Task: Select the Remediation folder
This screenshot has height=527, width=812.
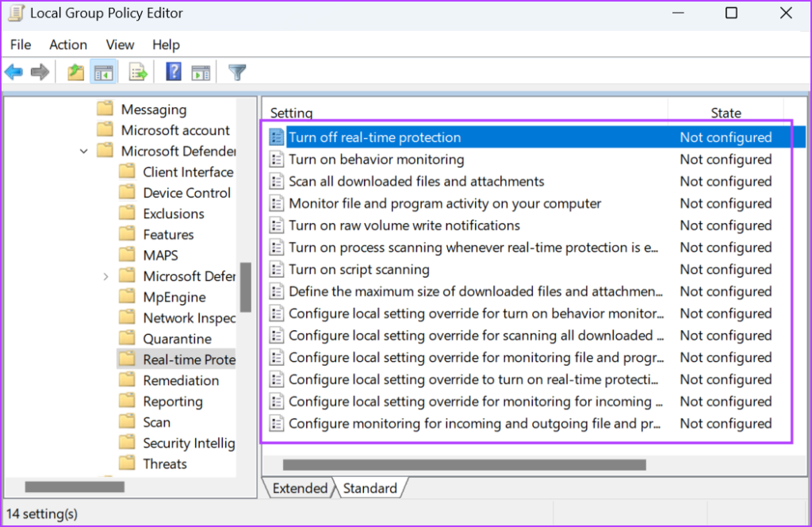Action: pos(181,380)
